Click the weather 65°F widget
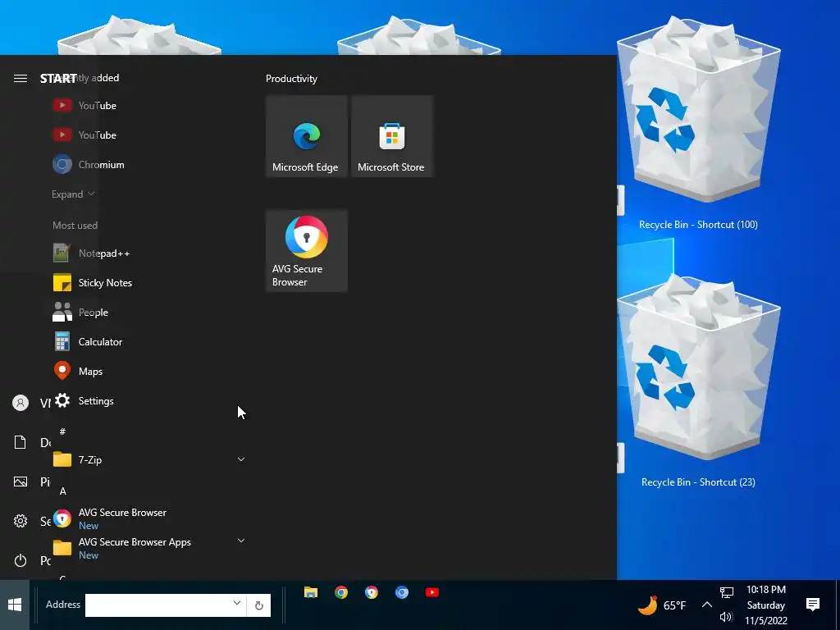 (x=662, y=605)
